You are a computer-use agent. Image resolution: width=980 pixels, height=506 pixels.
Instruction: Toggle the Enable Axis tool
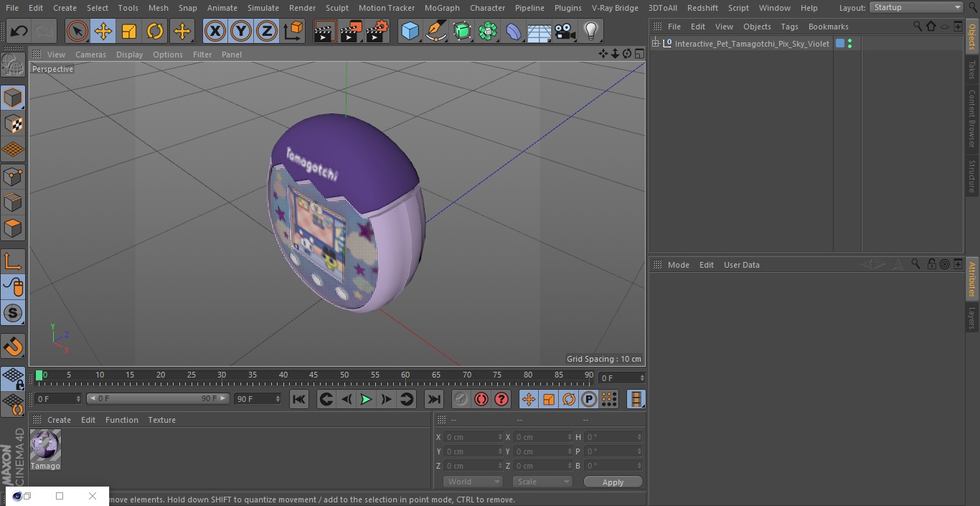pos(13,261)
